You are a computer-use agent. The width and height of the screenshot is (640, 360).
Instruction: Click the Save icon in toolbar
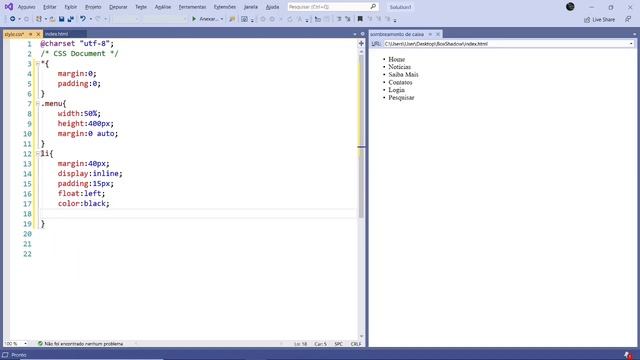(62, 19)
